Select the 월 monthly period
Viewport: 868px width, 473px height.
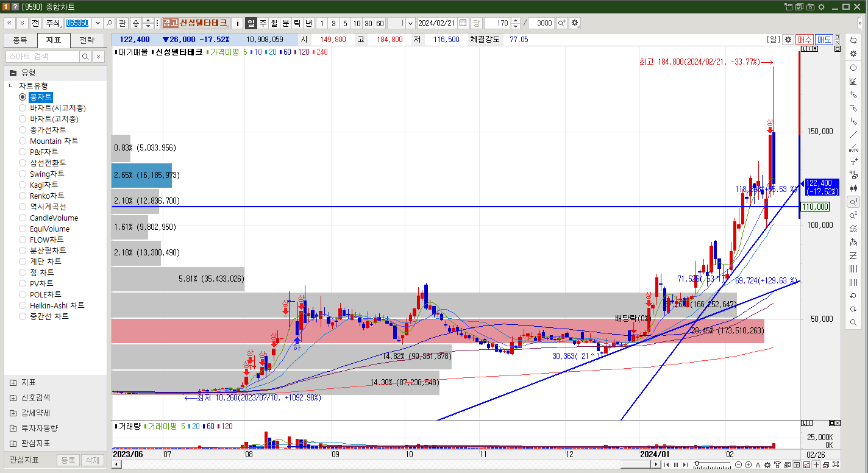point(274,23)
